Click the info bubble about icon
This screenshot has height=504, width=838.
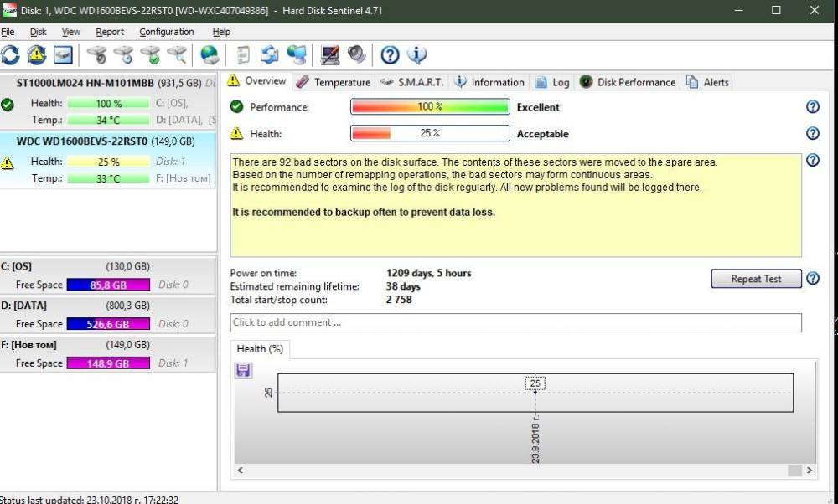tap(416, 55)
